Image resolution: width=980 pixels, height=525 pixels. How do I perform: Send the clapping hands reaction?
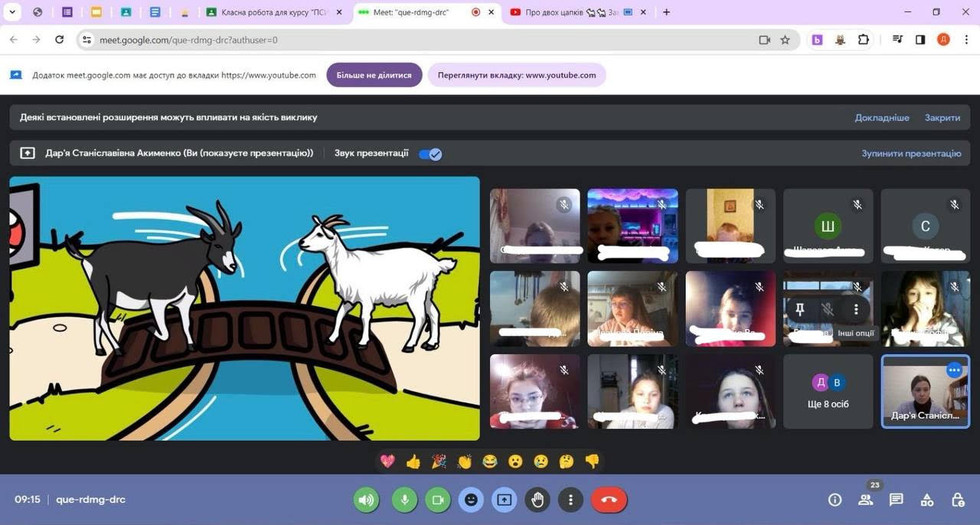click(464, 461)
